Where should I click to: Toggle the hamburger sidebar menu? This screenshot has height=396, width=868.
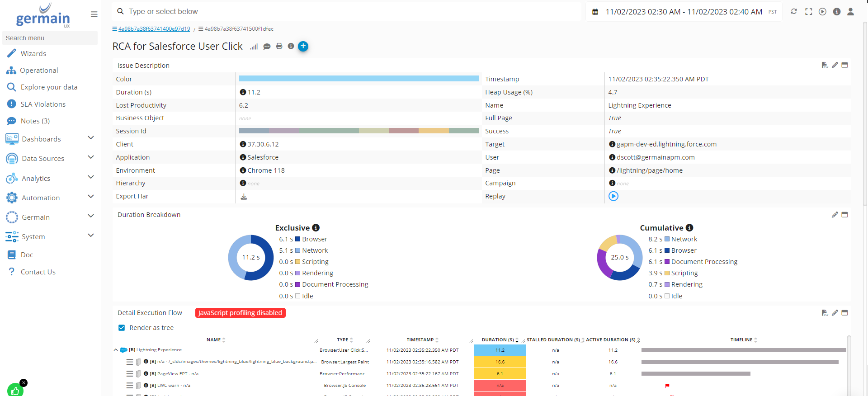pos(94,14)
